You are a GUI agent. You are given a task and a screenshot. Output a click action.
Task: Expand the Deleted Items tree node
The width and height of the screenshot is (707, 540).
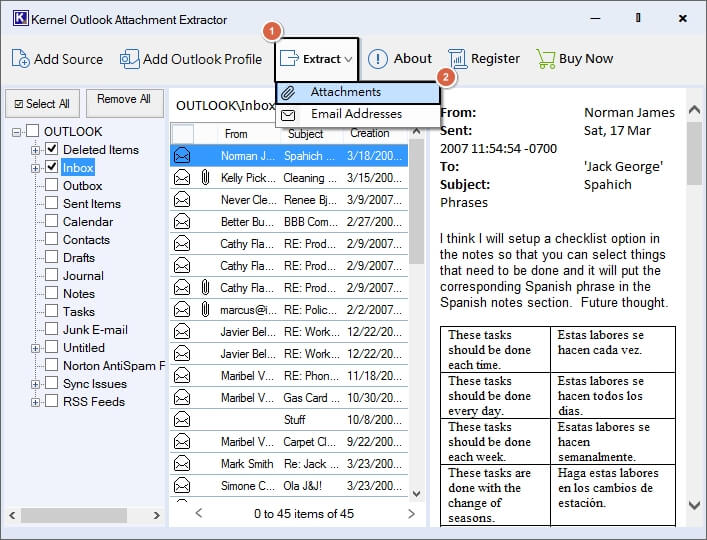point(35,150)
